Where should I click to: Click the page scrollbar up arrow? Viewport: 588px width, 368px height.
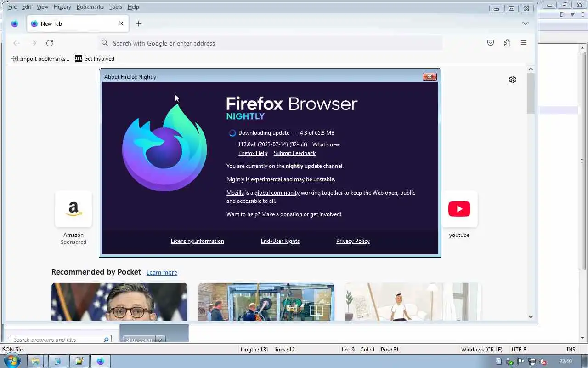tap(531, 69)
